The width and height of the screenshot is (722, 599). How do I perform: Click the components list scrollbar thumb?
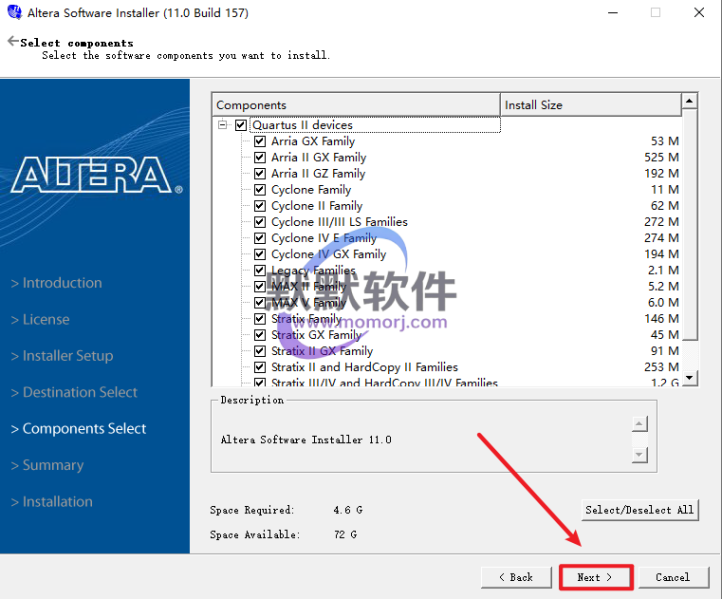pos(689,224)
